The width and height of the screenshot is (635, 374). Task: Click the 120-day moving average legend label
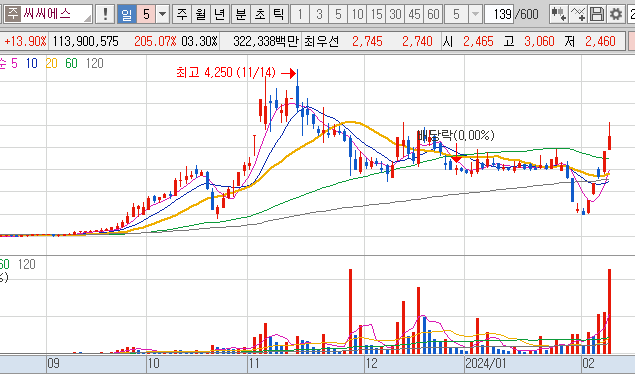tap(95, 63)
